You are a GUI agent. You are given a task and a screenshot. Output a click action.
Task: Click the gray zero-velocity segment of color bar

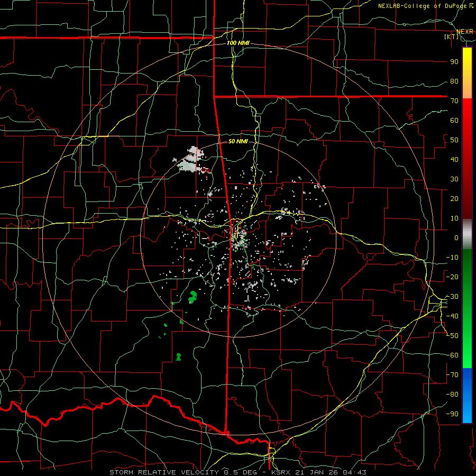467,234
